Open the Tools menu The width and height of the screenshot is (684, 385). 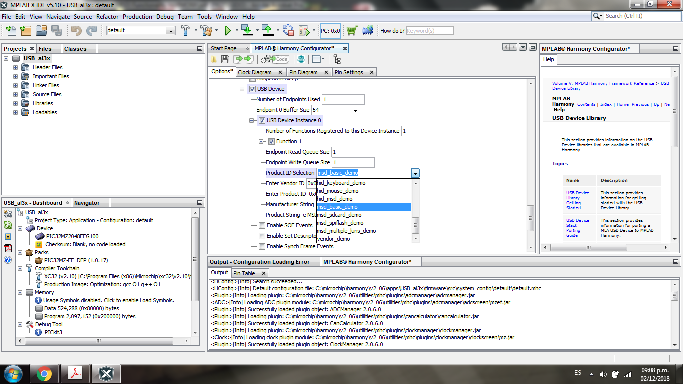[204, 17]
